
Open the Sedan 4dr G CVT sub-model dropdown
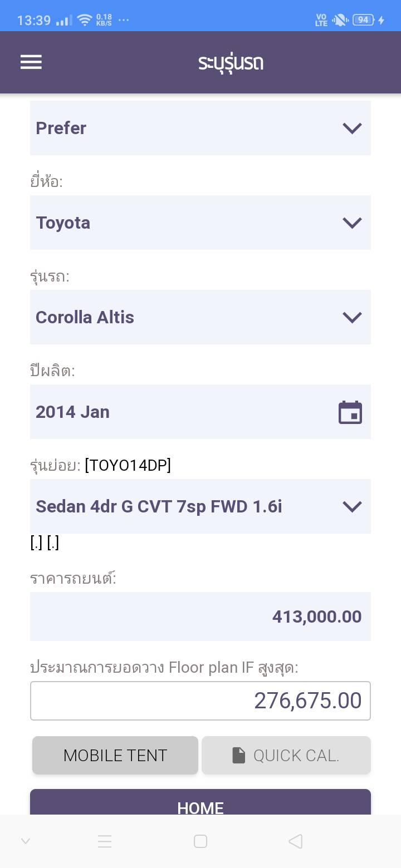pos(200,506)
